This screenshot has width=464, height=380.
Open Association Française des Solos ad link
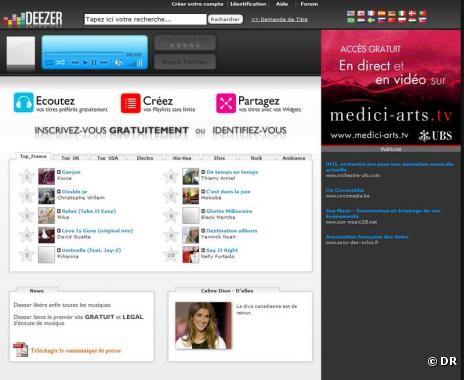pyautogui.click(x=367, y=237)
